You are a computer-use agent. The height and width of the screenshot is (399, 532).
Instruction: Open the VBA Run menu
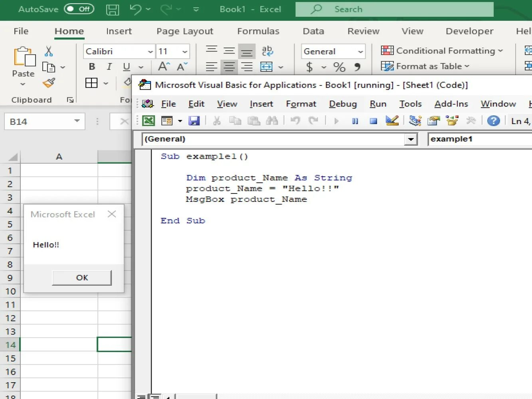coord(378,104)
